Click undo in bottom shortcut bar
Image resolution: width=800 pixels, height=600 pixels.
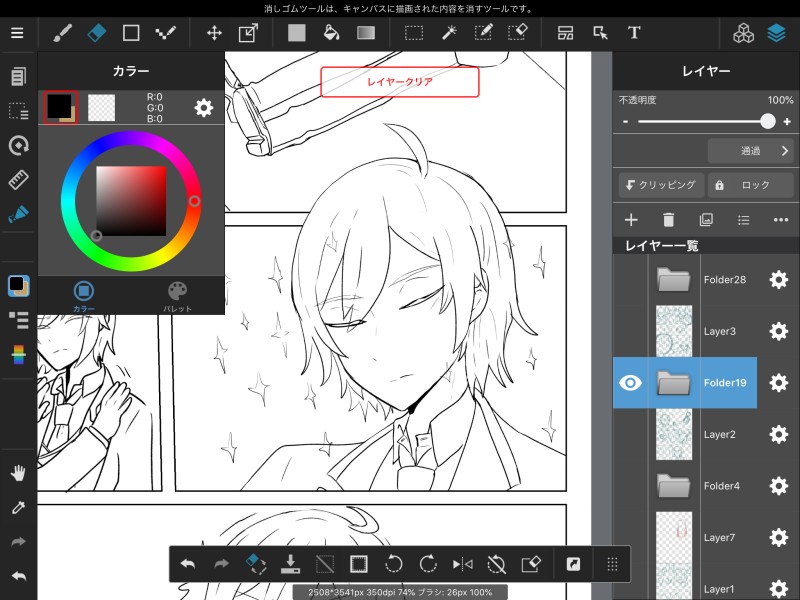click(x=188, y=564)
